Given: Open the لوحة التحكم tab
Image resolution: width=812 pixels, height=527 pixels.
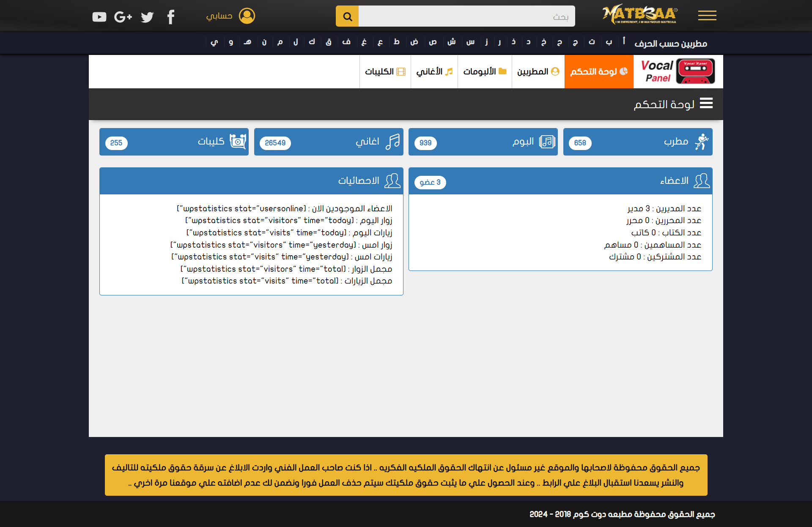Looking at the screenshot, I should coord(599,71).
